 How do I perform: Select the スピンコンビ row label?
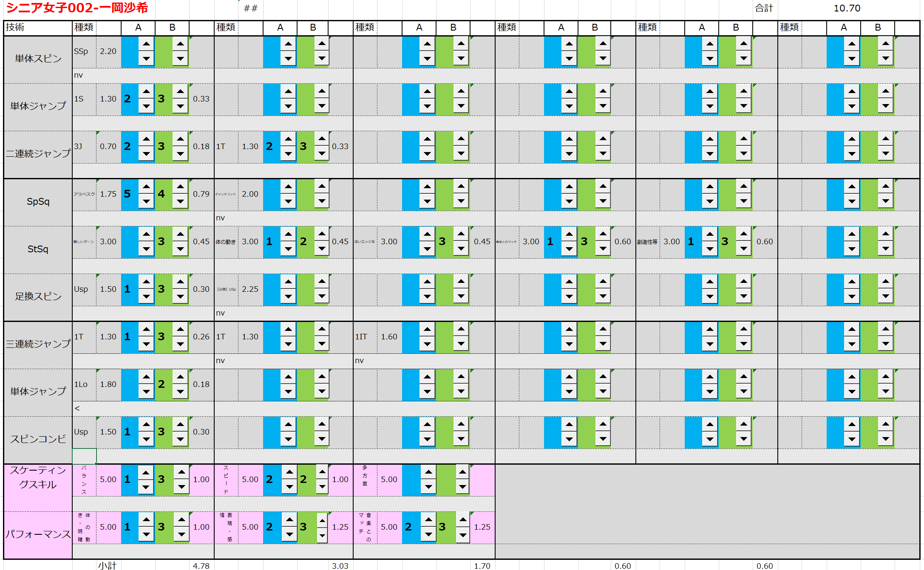pos(38,439)
